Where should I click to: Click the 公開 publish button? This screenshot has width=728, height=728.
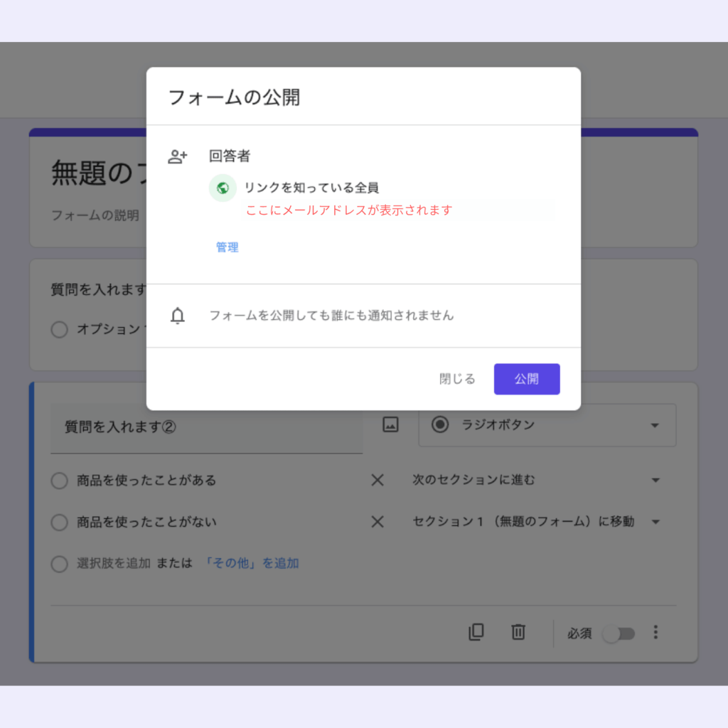click(527, 379)
